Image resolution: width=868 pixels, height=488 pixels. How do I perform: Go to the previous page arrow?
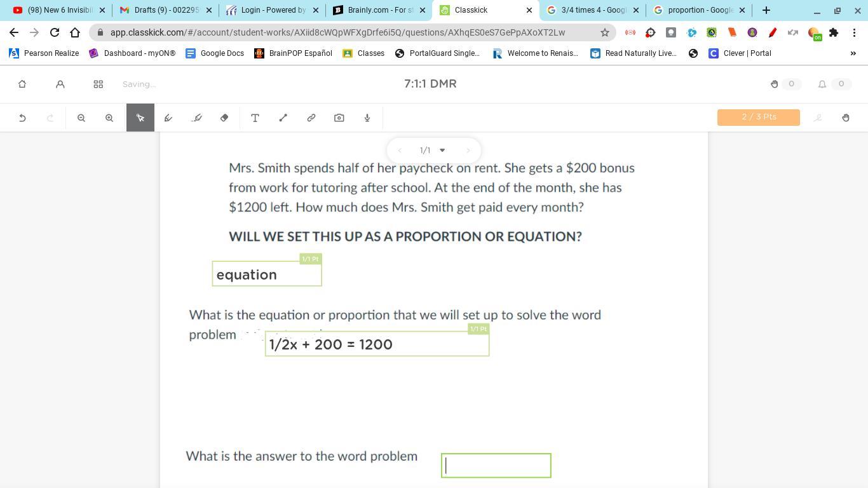[x=400, y=151]
